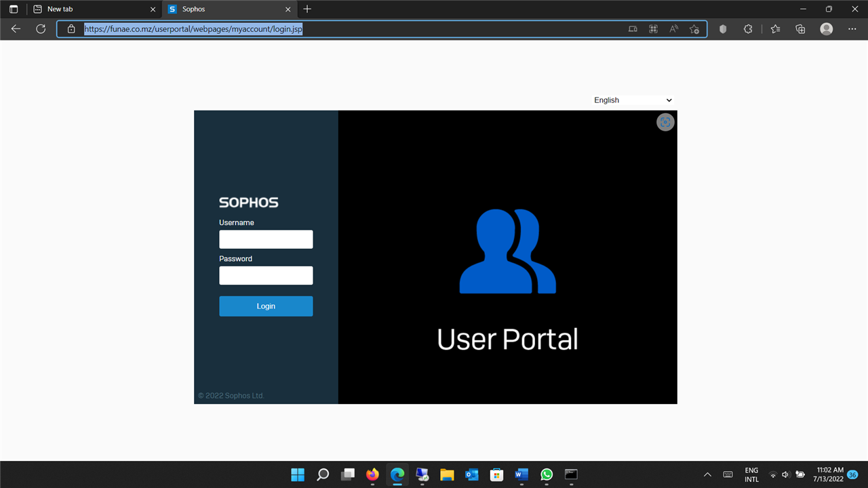View site information lock icon
This screenshot has width=868, height=488.
coord(71,29)
